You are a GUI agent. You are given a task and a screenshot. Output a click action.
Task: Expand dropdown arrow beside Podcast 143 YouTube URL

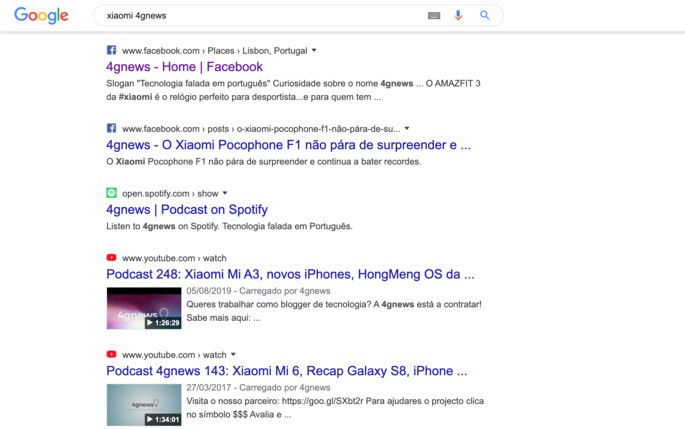click(233, 354)
